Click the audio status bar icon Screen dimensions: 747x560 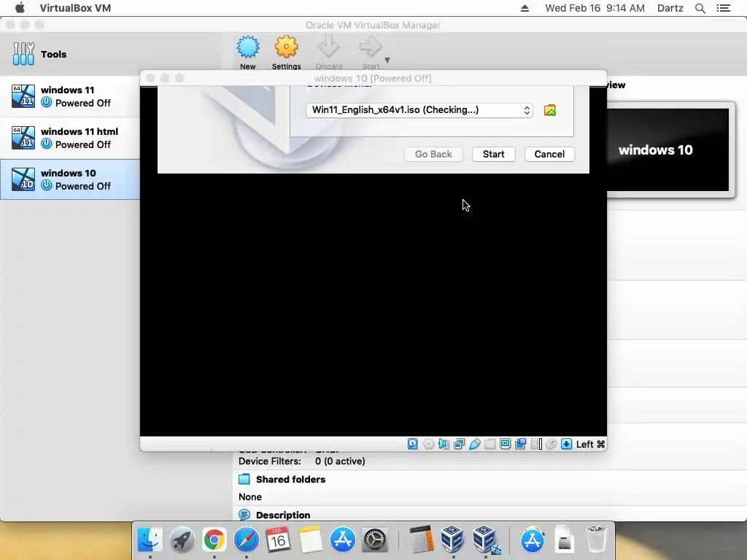tap(444, 444)
